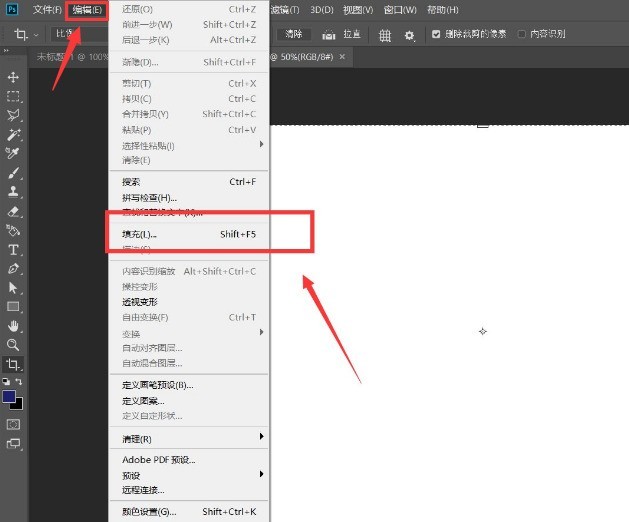629x522 pixels.
Task: Activate the Hand tool
Action: 13,325
